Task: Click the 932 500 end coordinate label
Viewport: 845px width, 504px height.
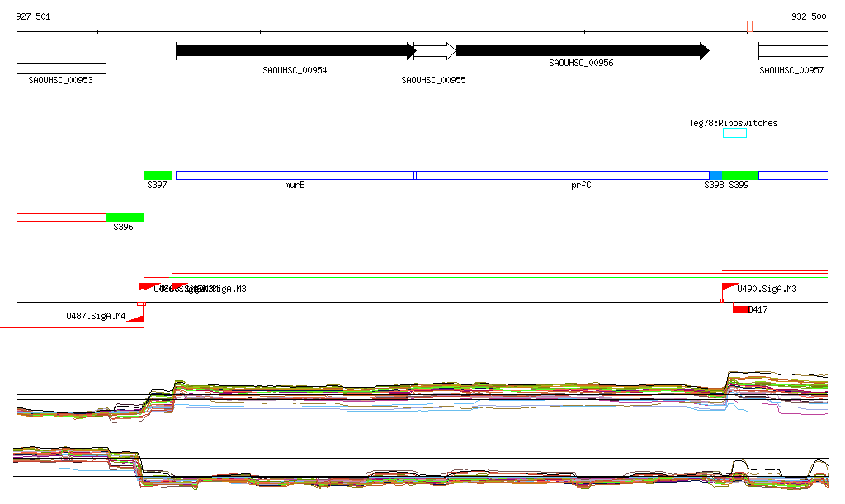Action: (809, 16)
